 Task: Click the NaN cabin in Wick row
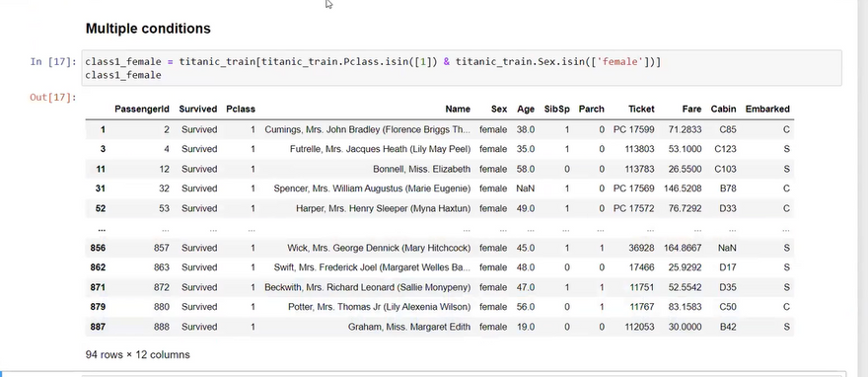[x=727, y=248]
